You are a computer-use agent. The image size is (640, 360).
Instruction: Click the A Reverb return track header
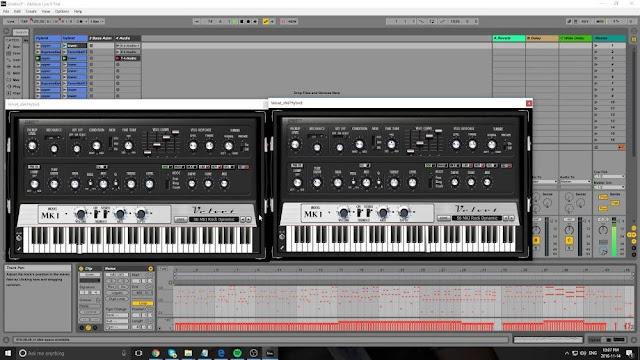pyautogui.click(x=509, y=38)
